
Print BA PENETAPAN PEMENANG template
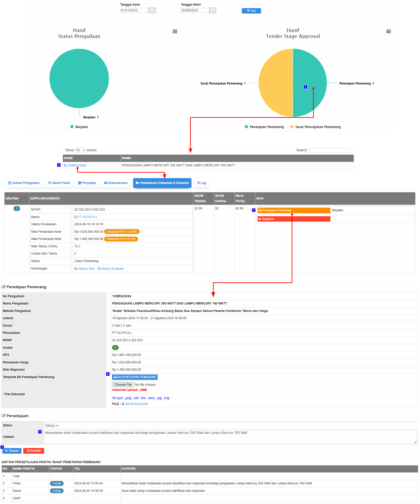[135, 377]
